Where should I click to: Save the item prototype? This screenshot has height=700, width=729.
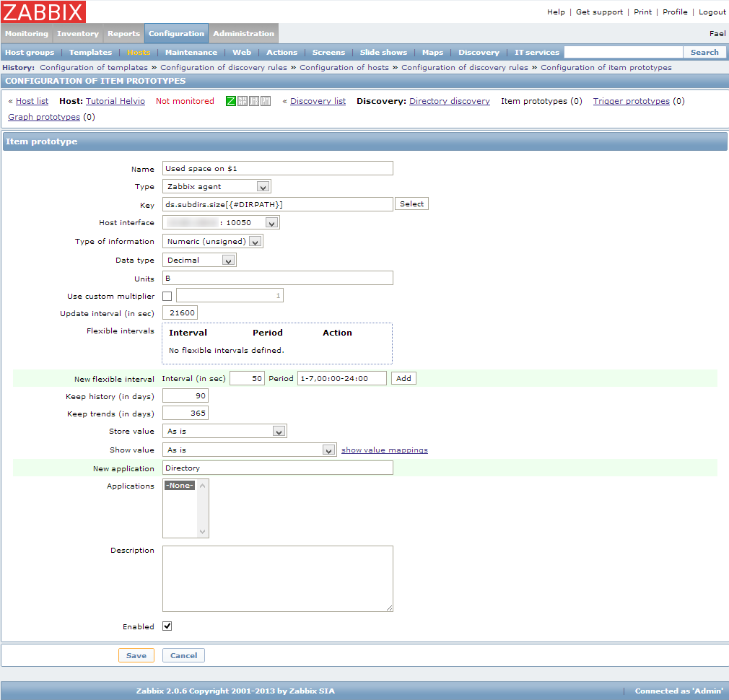click(136, 655)
